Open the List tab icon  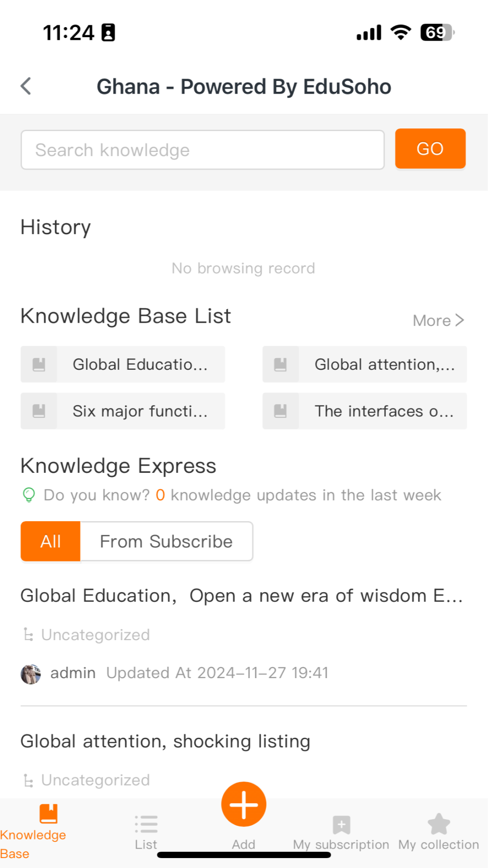point(146,824)
